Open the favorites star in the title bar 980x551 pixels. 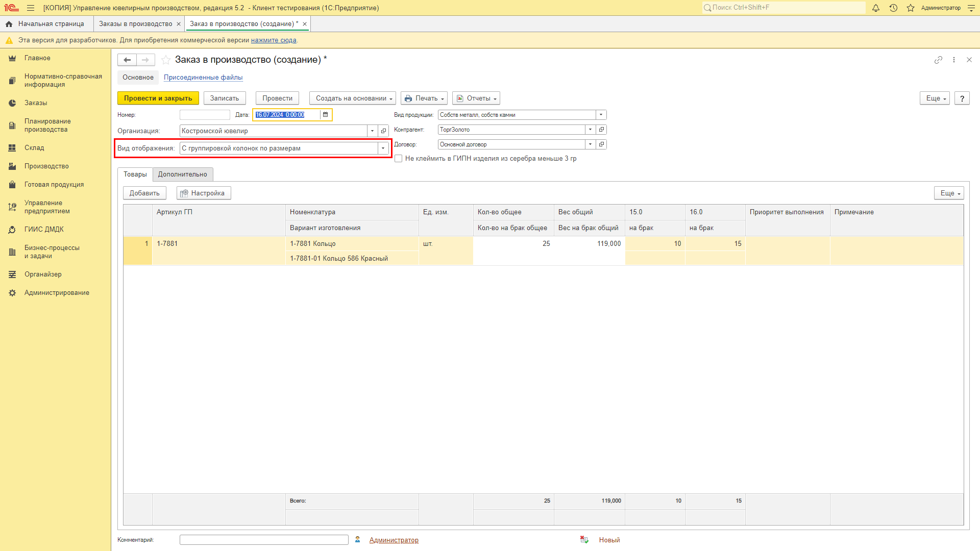(911, 8)
